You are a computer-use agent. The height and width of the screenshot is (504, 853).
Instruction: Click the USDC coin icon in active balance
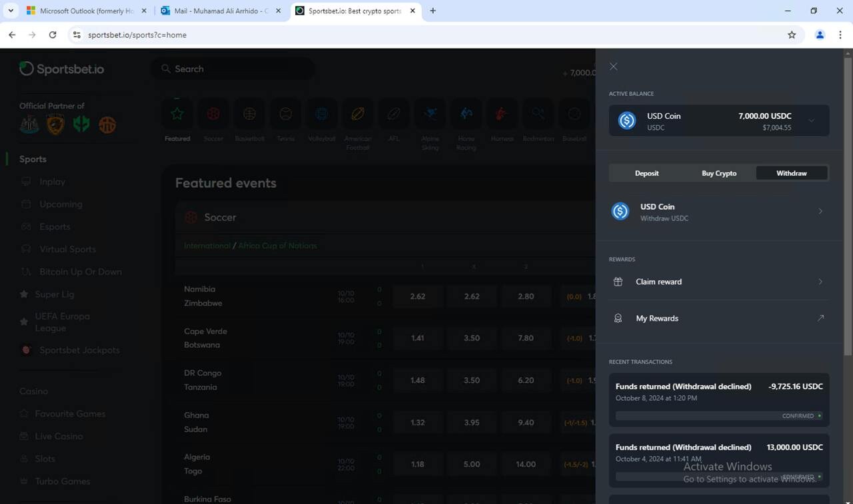[627, 121]
